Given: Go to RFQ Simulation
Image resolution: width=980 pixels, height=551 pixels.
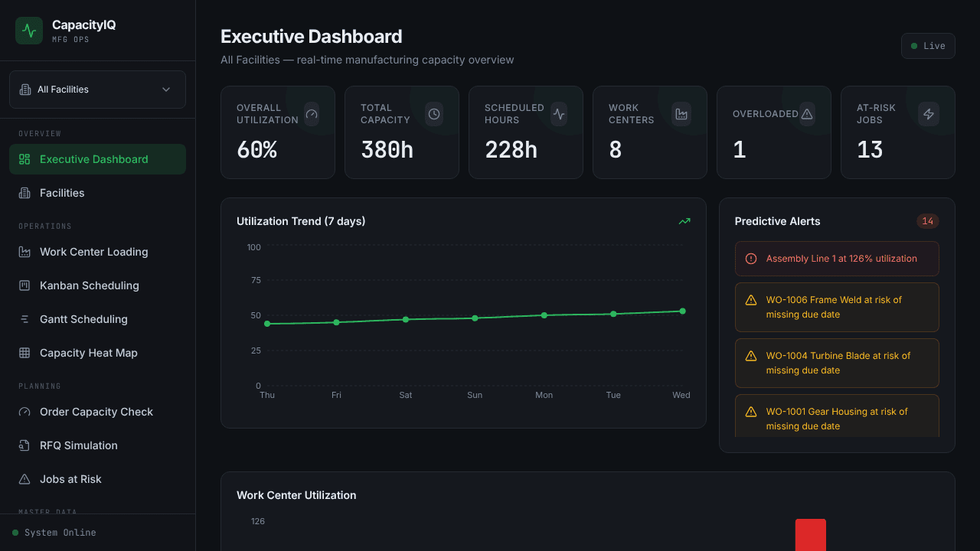Looking at the screenshot, I should pyautogui.click(x=97, y=445).
